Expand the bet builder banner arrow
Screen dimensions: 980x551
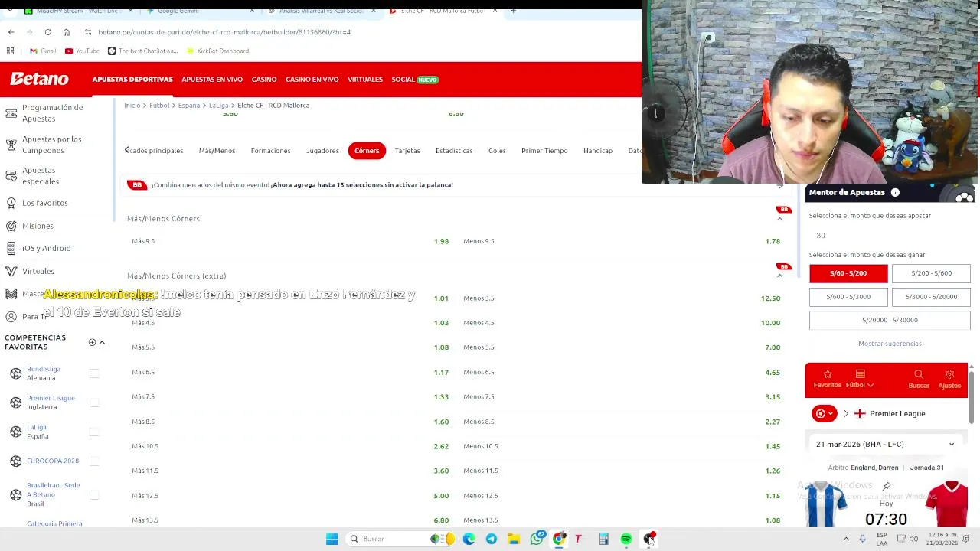pyautogui.click(x=779, y=185)
